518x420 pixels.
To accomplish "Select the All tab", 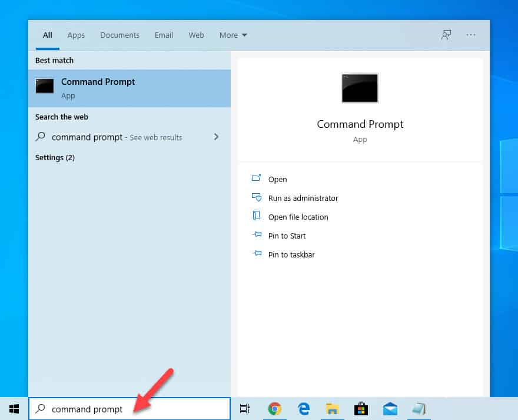I will [x=48, y=35].
